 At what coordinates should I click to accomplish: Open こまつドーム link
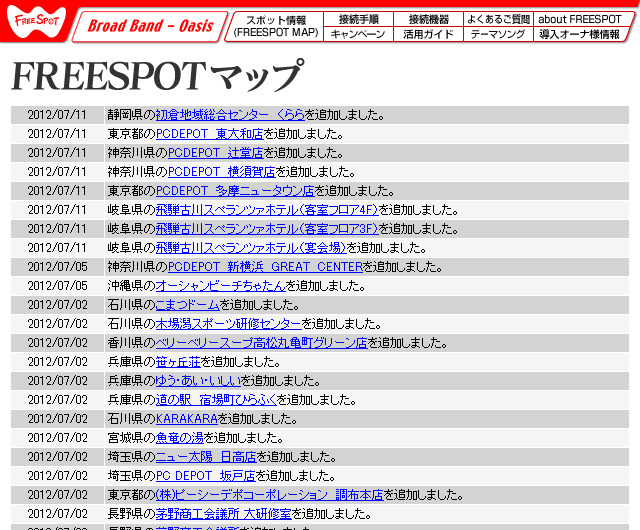pyautogui.click(x=188, y=305)
